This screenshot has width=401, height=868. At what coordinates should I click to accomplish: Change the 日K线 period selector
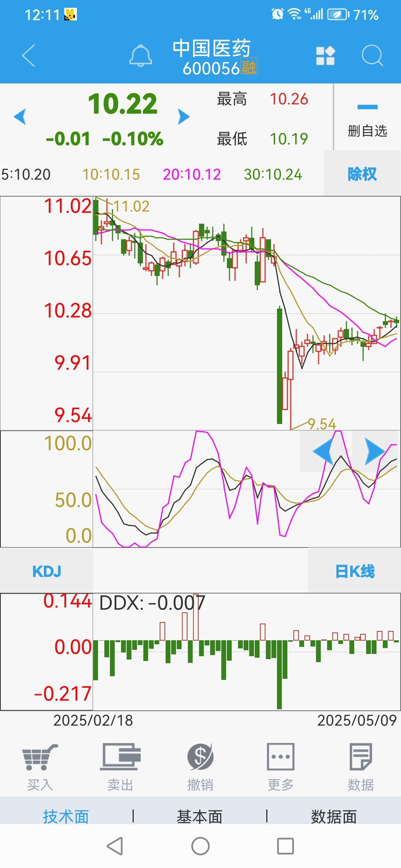click(355, 571)
